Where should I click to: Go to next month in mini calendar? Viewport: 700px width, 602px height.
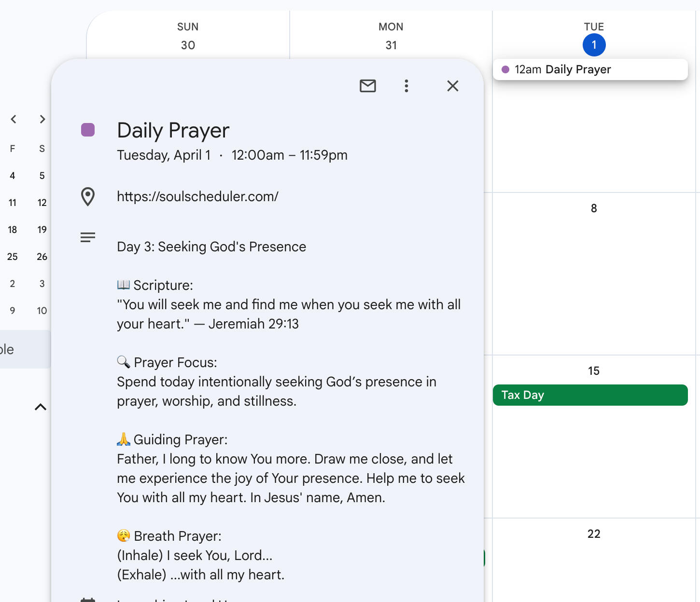tap(42, 119)
